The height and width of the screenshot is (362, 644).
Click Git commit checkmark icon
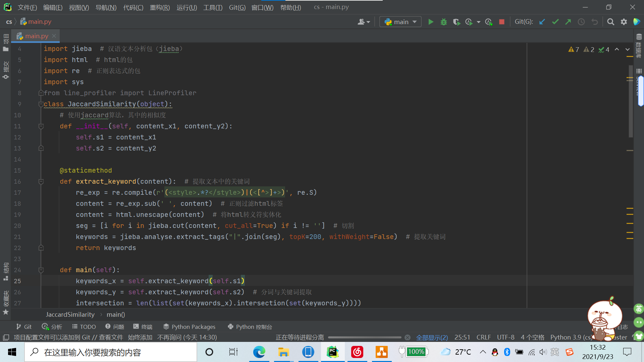[555, 22]
